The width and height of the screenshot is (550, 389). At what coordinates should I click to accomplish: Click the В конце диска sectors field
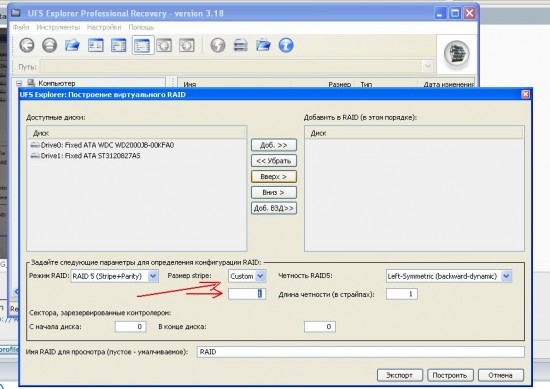pyautogui.click(x=320, y=327)
